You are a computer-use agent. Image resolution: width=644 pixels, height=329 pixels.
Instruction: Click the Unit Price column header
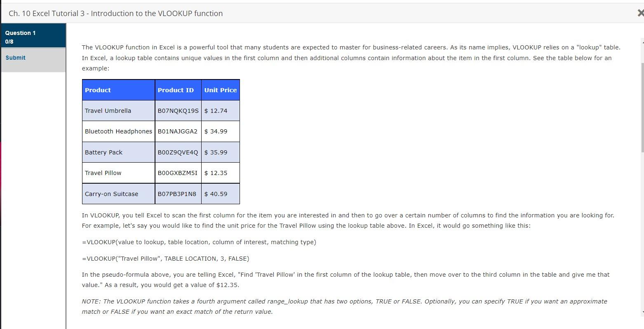(x=221, y=90)
